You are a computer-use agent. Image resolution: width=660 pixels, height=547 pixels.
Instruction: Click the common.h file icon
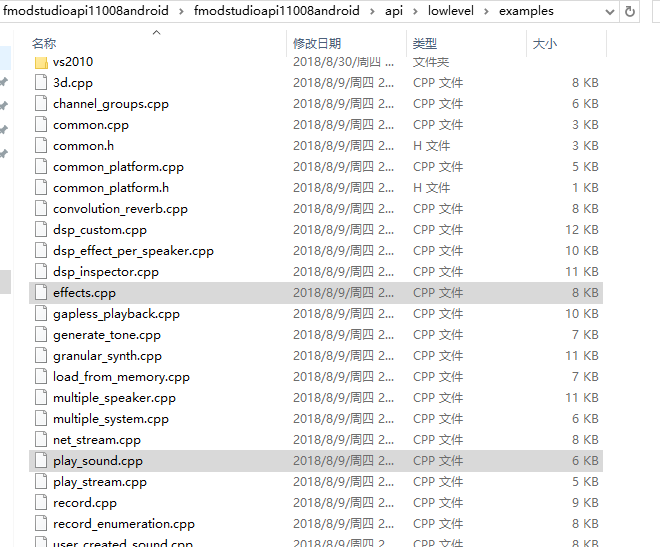[41, 146]
